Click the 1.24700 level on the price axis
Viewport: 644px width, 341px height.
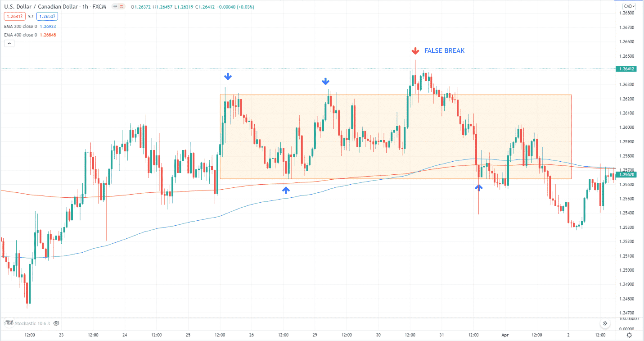pos(627,313)
